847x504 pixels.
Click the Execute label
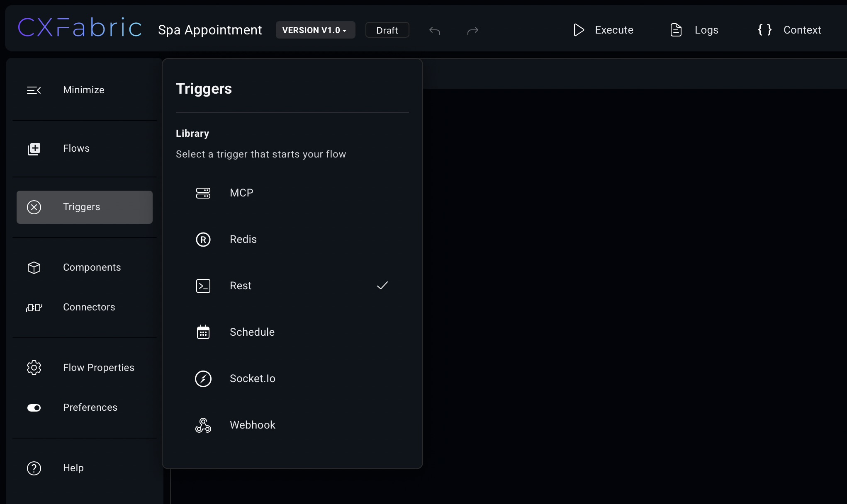click(614, 30)
